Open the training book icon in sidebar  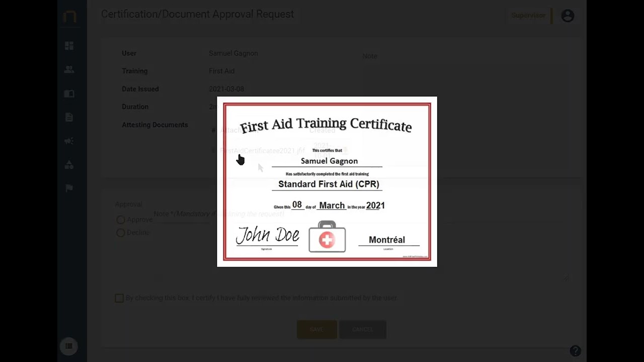(x=69, y=94)
